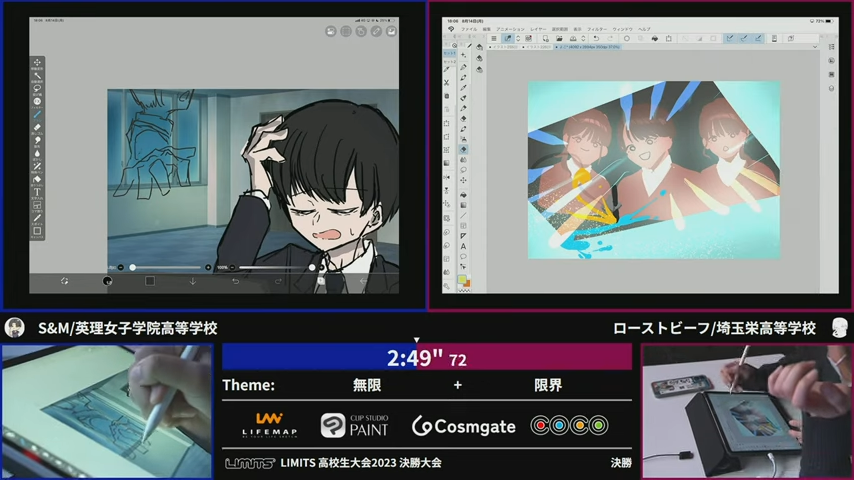Undo the last stroke in ibisPaint bottom bar
The image size is (854, 480).
[235, 281]
